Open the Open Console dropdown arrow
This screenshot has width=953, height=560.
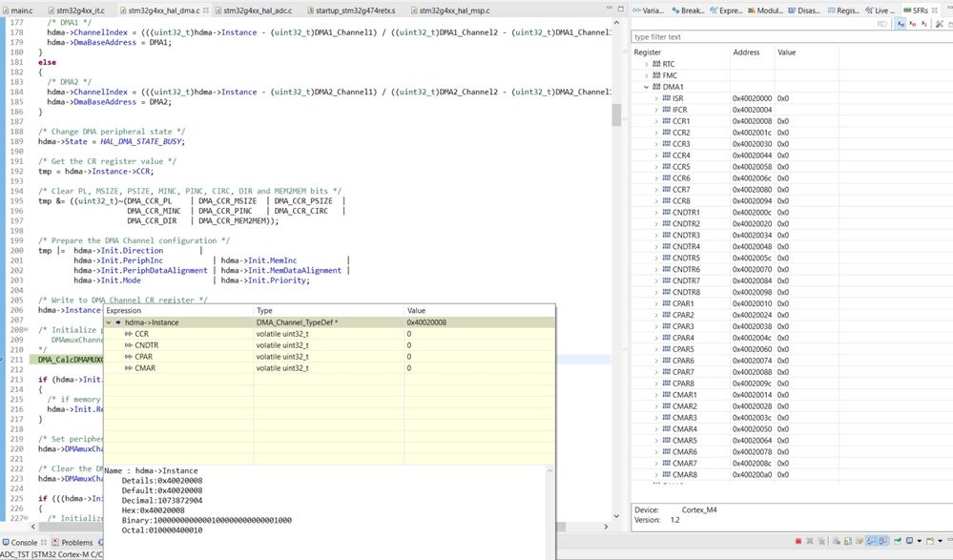[x=941, y=541]
